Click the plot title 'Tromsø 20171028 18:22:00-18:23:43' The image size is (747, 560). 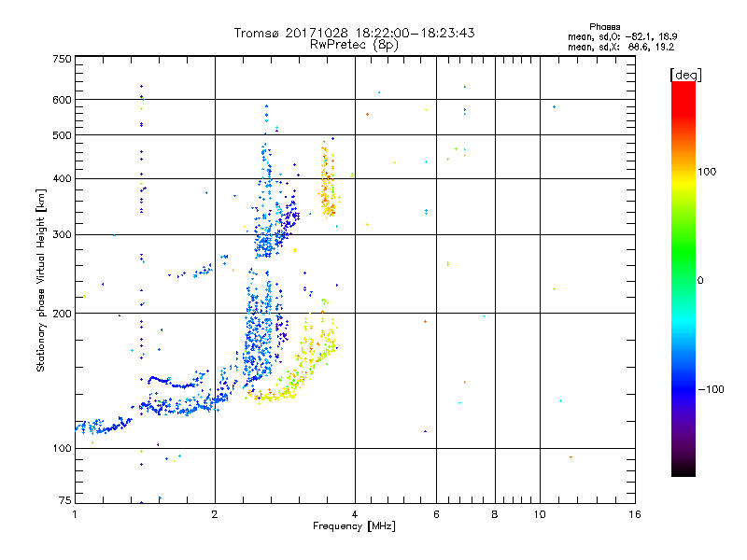click(354, 33)
